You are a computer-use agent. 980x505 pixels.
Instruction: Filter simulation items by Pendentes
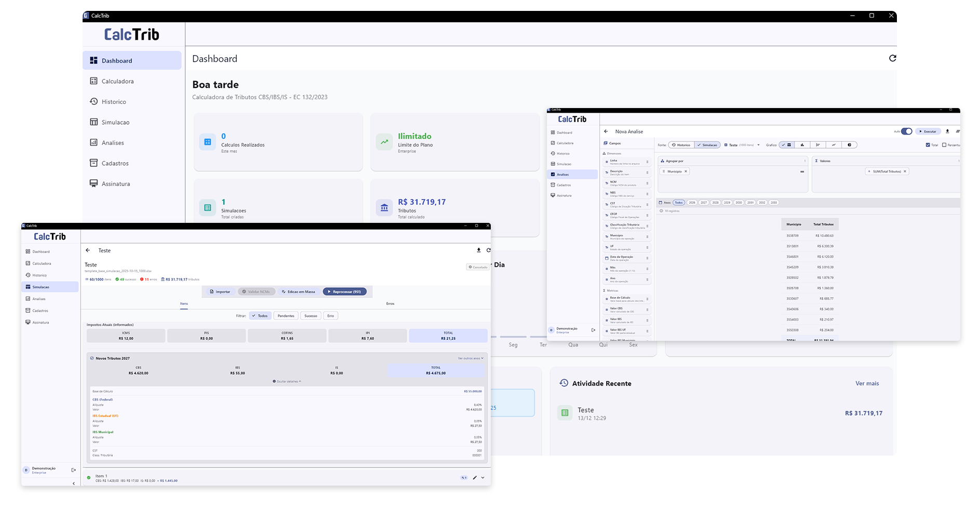[x=286, y=316]
